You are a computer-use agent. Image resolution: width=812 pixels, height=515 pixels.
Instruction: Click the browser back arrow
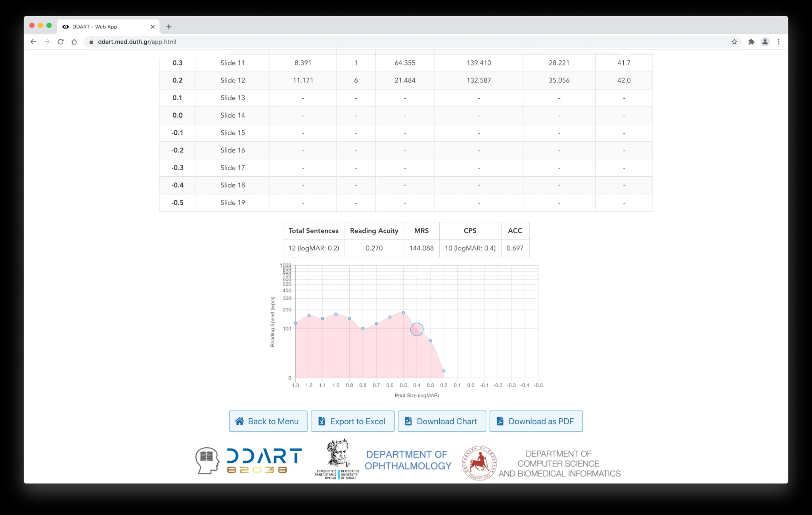tap(33, 42)
